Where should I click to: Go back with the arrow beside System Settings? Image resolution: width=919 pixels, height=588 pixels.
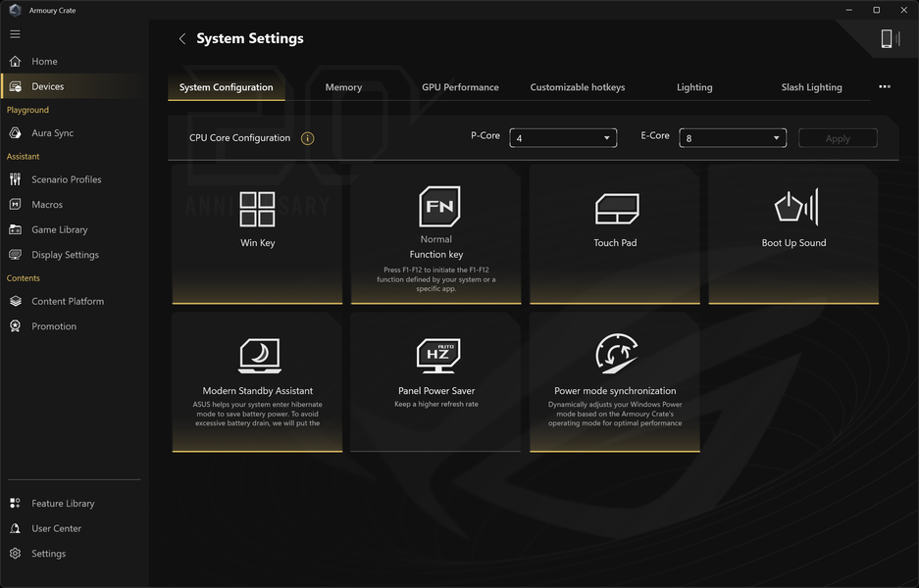pyautogui.click(x=182, y=38)
